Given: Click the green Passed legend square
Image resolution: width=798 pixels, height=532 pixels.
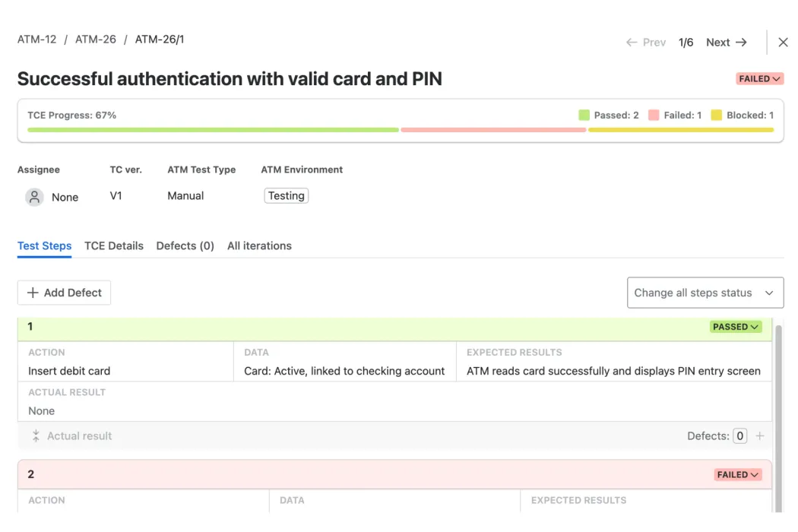Looking at the screenshot, I should pos(584,116).
